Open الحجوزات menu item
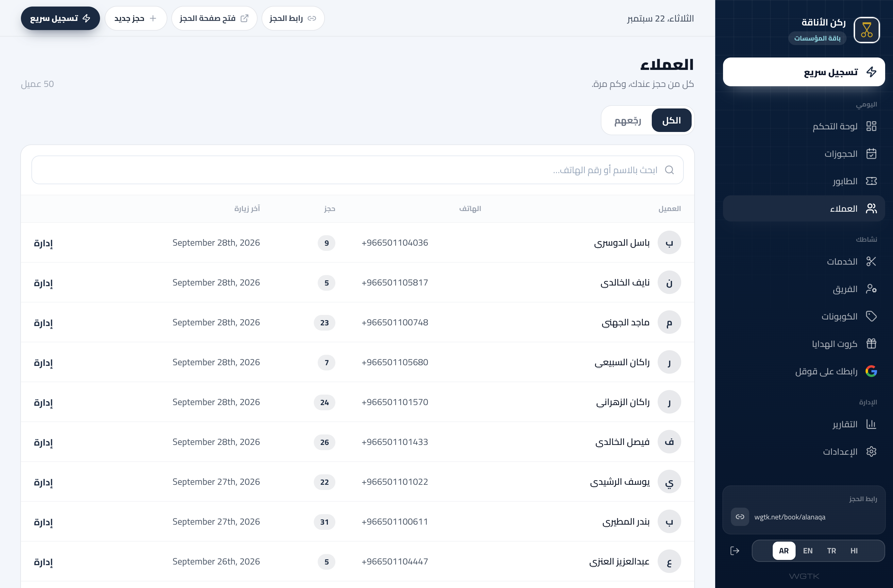Viewport: 893px width, 588px height. 804,154
